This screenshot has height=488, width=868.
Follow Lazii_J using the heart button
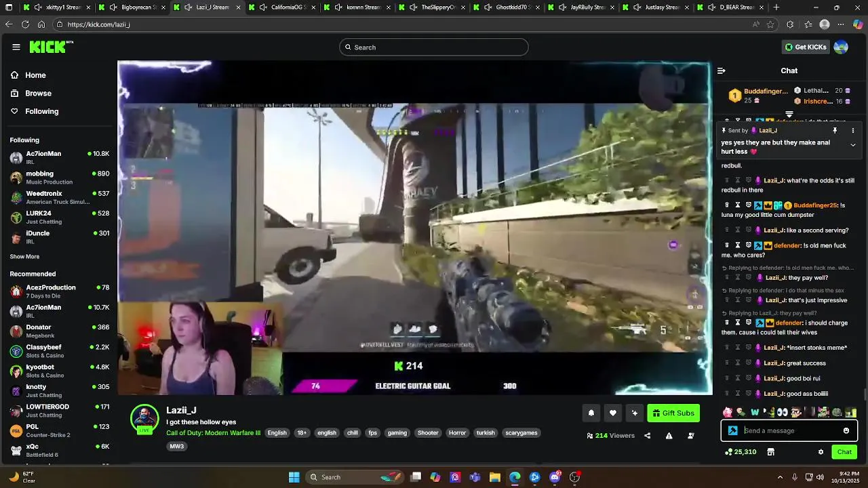coord(612,413)
